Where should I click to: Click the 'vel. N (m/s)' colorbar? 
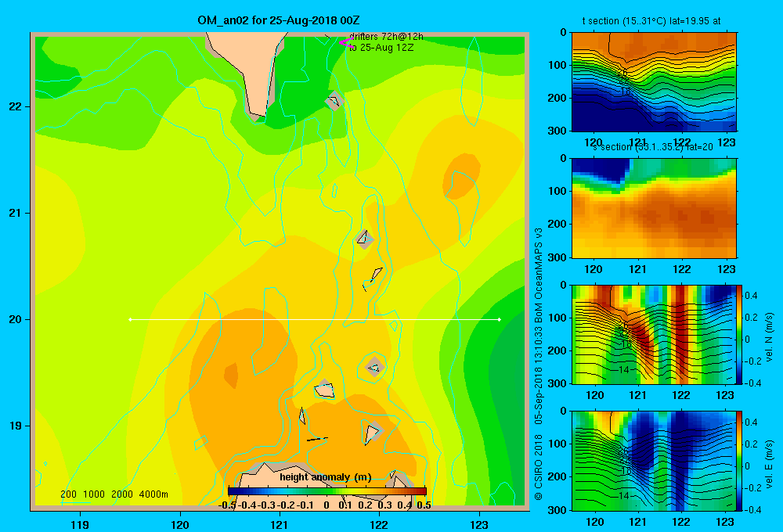[x=740, y=334]
